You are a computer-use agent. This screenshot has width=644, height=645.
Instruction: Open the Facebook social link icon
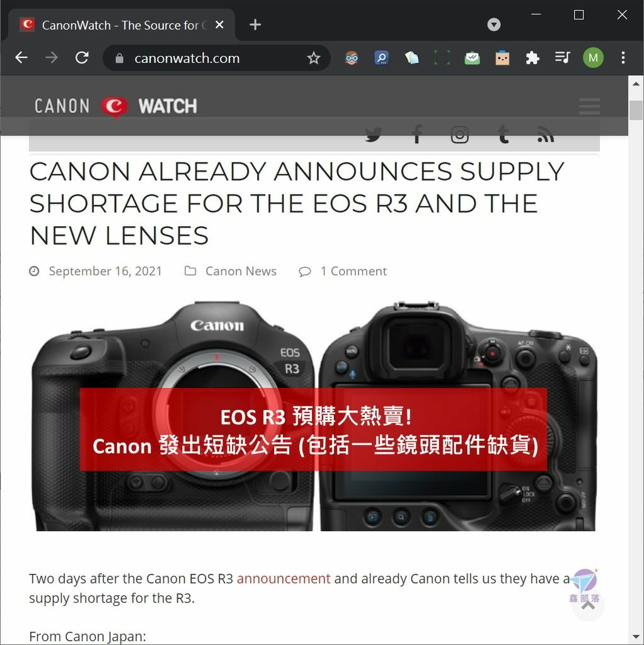pos(417,134)
